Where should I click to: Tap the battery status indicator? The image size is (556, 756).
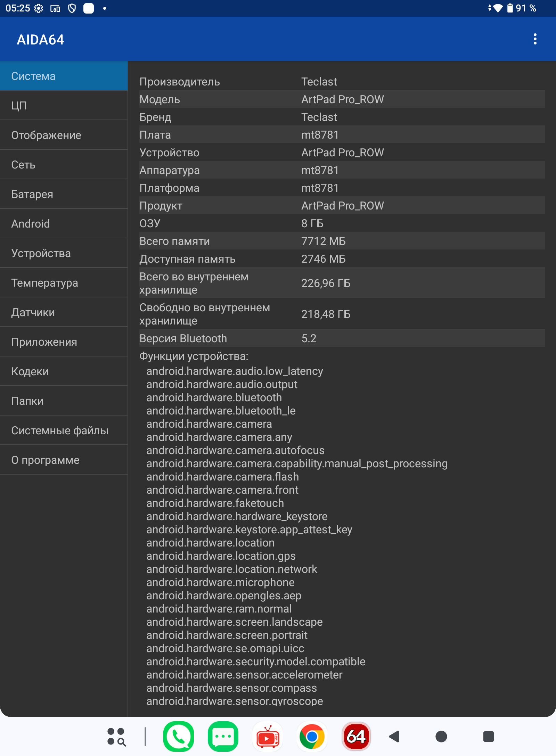[x=510, y=8]
